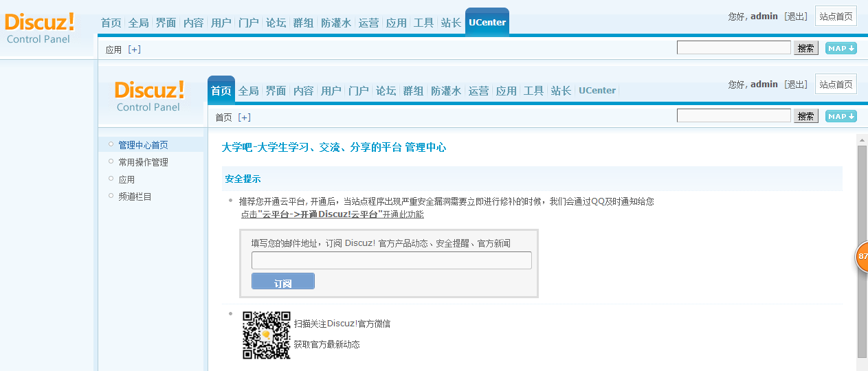
Task: Switch to 群组 tab in inner panel
Action: [413, 91]
